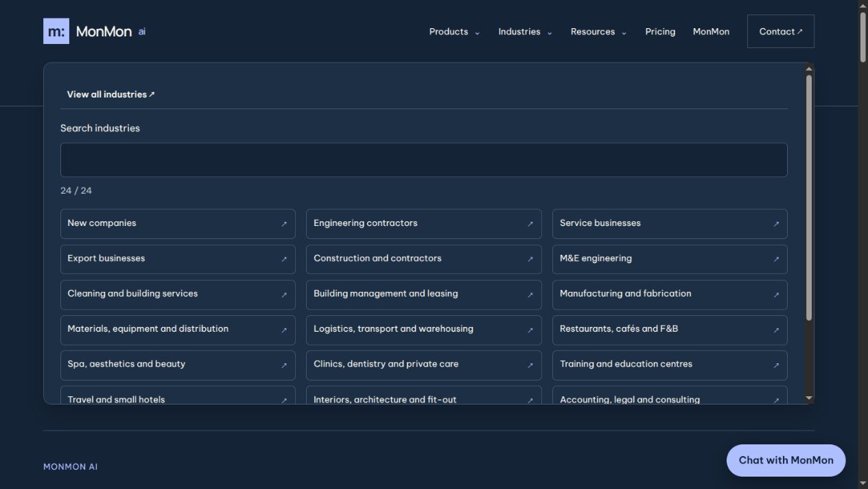Select the Service businesses industry
This screenshot has height=489, width=868.
(670, 224)
